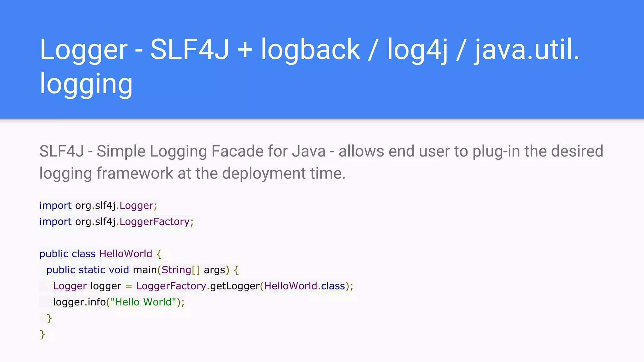Click the paragraph starting 'SLF4J - Simple Logging Facade'
644x362 pixels.
321,162
